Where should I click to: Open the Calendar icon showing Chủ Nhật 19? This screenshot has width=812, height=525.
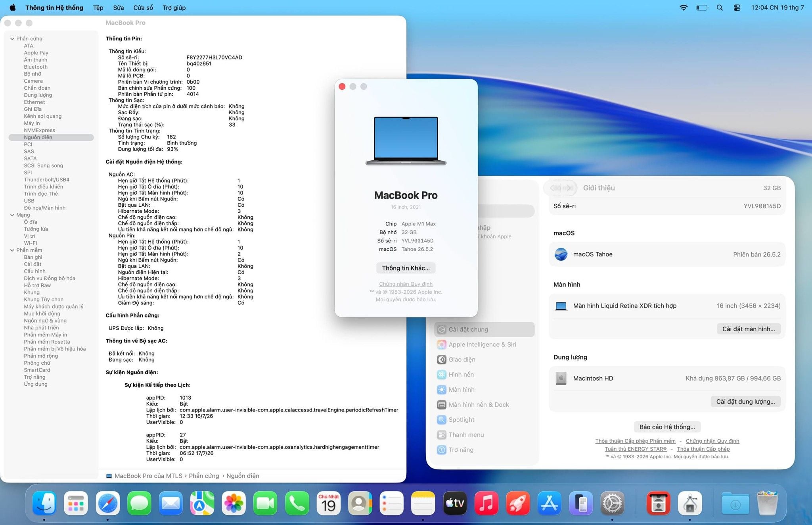pyautogui.click(x=328, y=503)
